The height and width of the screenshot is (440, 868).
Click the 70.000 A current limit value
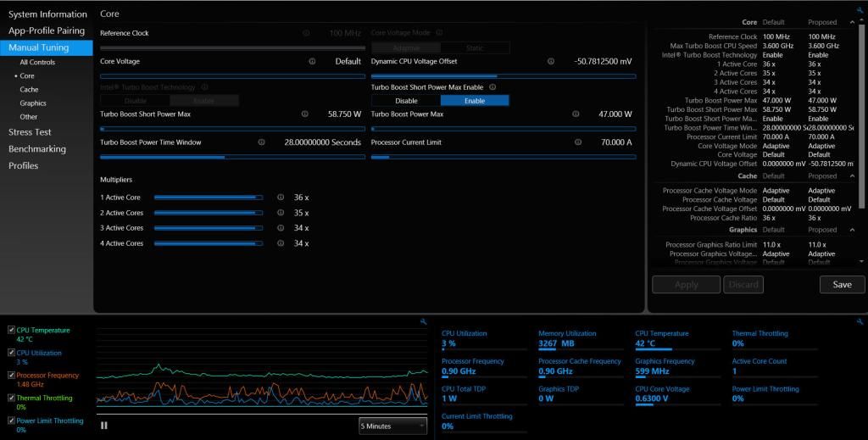(x=616, y=142)
